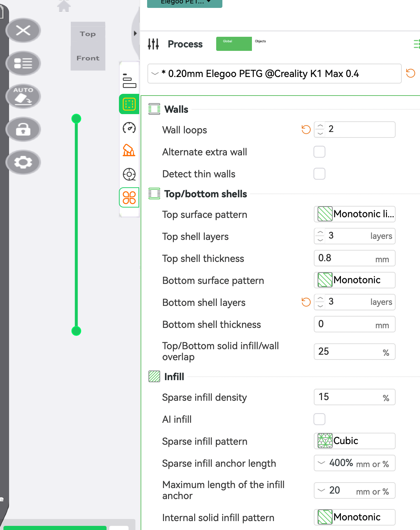Click the Top/Bottom solid infill/wall overlap field
This screenshot has width=420, height=530.
(355, 352)
